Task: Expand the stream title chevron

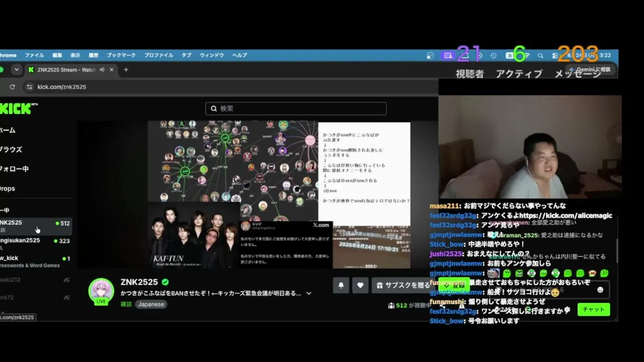Action: (x=309, y=293)
